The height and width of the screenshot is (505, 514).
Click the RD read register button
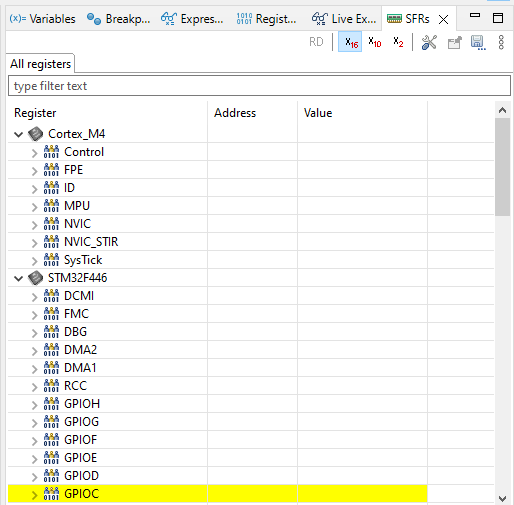(316, 42)
